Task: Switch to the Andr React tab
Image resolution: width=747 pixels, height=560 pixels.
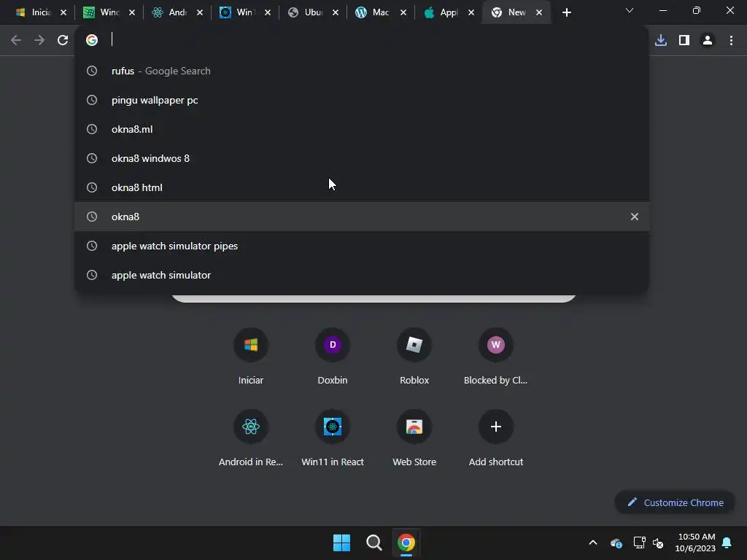Action: pos(169,13)
